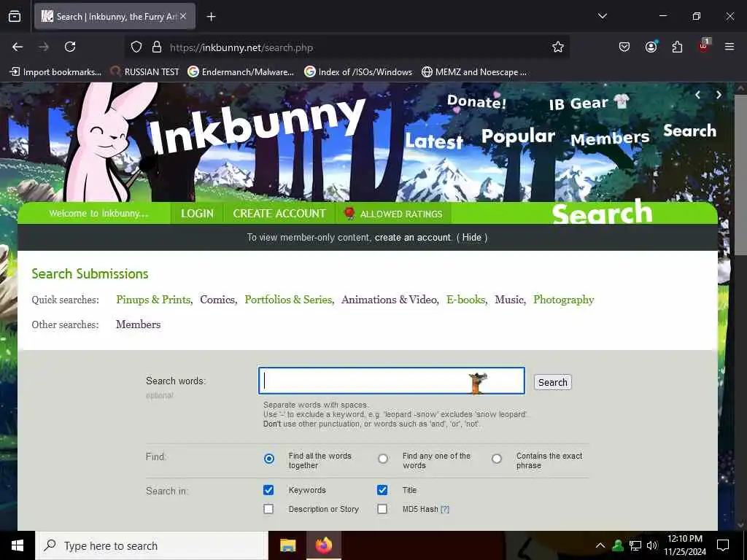
Task: Select Find any one of the words
Action: (x=383, y=459)
